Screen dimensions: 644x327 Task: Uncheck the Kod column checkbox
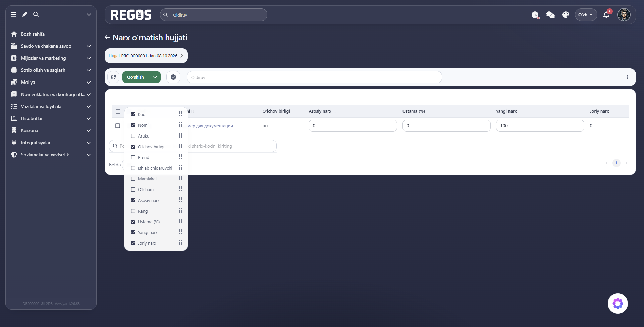pos(133,114)
